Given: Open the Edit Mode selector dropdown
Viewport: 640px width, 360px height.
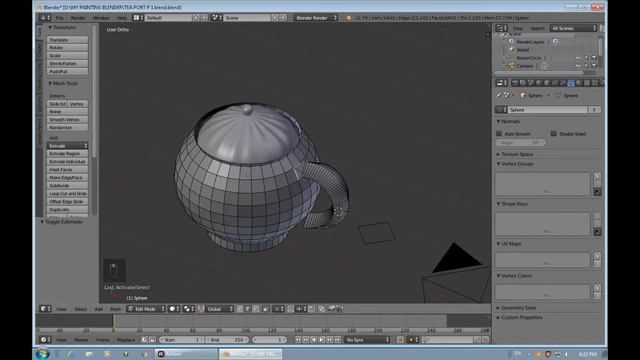Looking at the screenshot, I should [x=146, y=309].
